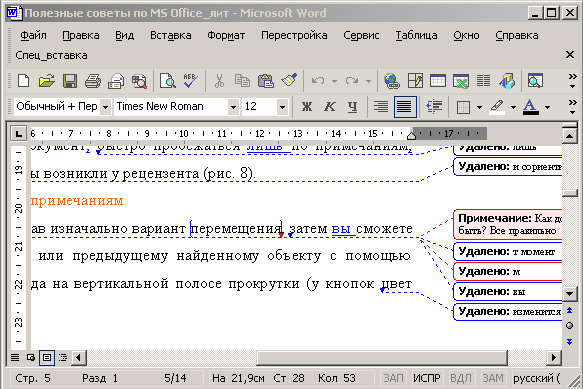Open the Drawing toolbar icon
Image resolution: width=583 pixels, height=389 pixels.
(x=507, y=80)
